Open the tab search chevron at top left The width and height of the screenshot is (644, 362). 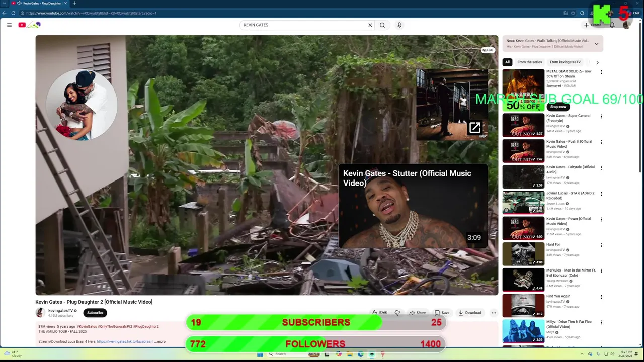[4, 3]
